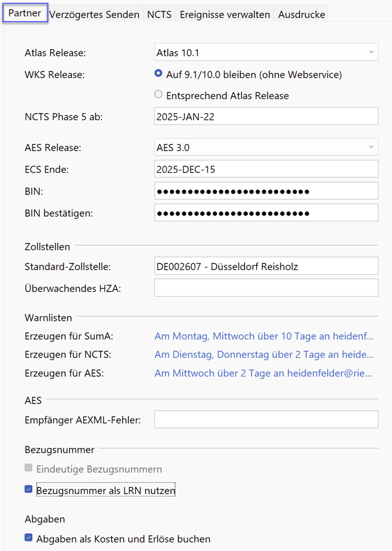The width and height of the screenshot is (392, 551).
Task: Open the NCTS warning list schedule link
Action: click(x=264, y=354)
